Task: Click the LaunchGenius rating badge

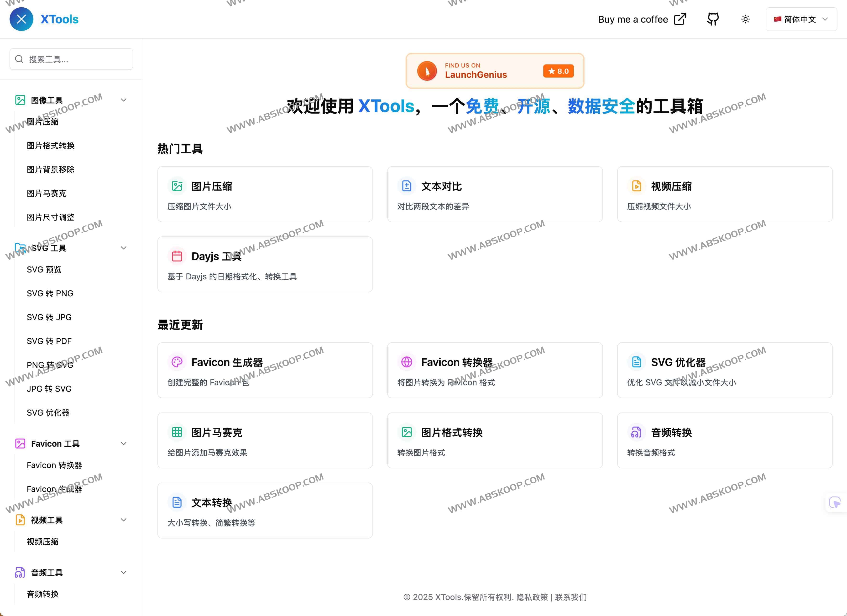Action: pyautogui.click(x=559, y=71)
